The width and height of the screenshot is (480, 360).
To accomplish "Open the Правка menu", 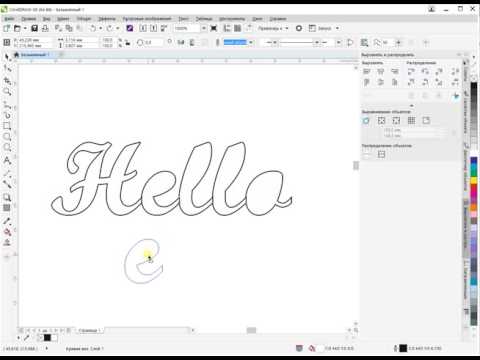I will 29,19.
